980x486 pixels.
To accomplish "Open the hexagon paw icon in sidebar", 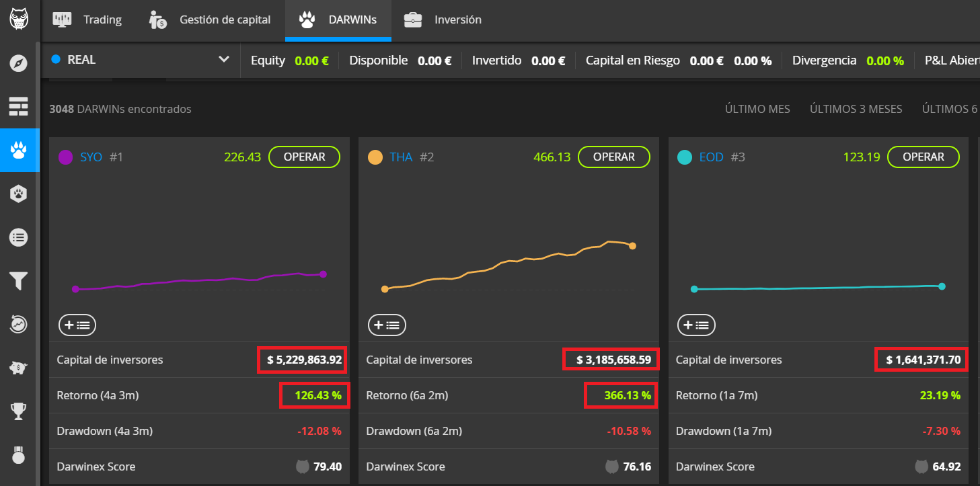I will [x=19, y=194].
